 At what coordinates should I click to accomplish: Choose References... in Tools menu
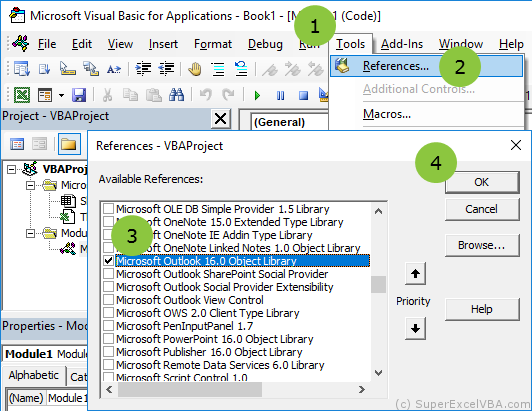tap(426, 66)
